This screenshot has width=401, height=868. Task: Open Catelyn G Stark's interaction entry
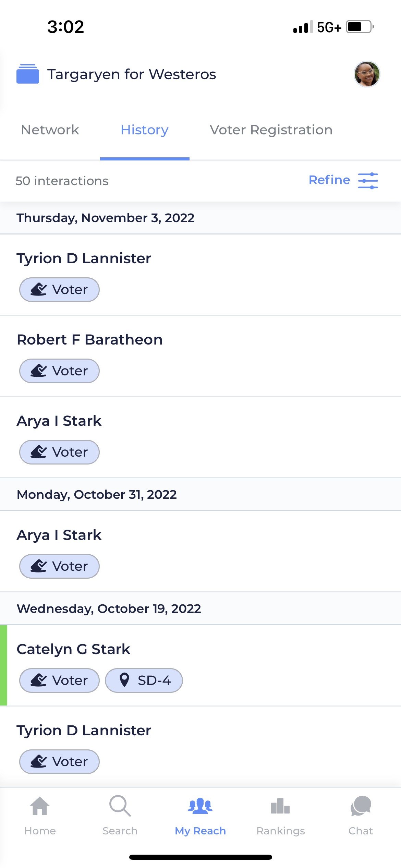pyautogui.click(x=74, y=649)
